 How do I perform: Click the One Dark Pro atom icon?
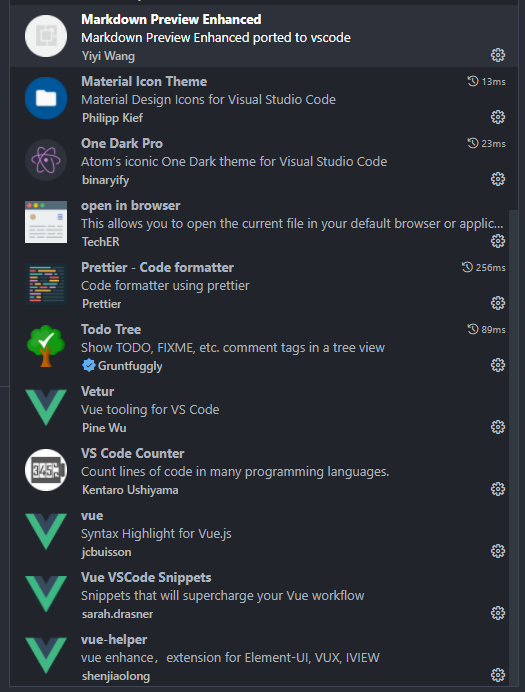click(x=46, y=160)
